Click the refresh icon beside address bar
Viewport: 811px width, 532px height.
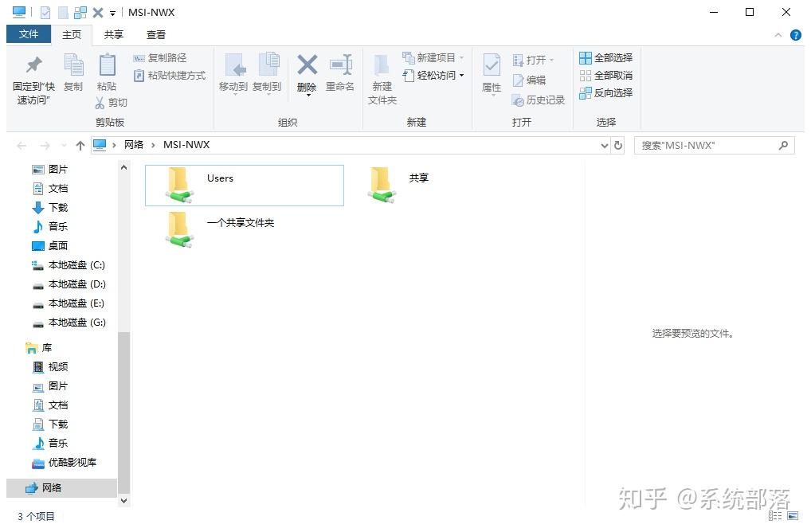(618, 146)
